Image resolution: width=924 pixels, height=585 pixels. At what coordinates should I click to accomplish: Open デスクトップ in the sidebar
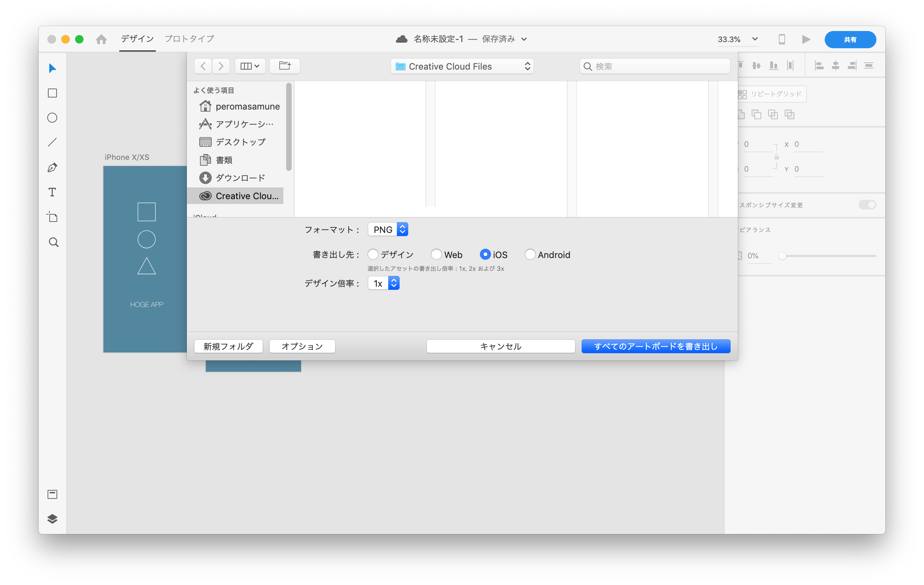coord(239,142)
